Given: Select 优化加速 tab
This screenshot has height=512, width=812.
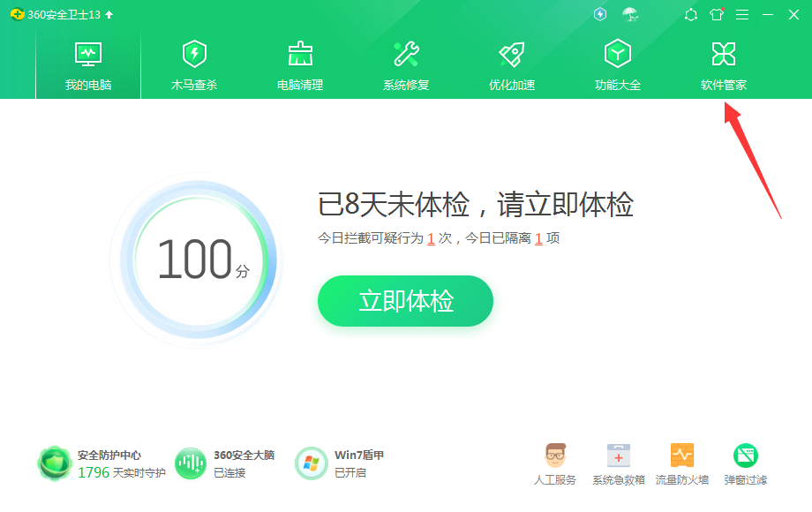Looking at the screenshot, I should (x=512, y=65).
